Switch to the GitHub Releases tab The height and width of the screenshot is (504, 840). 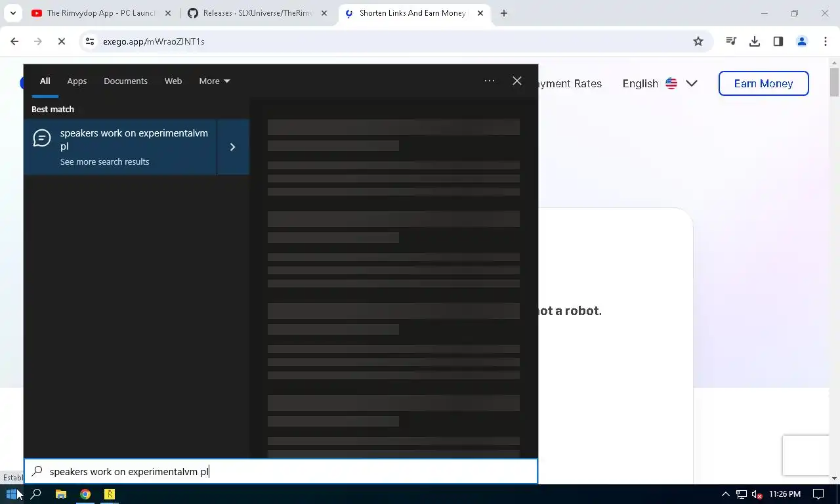pyautogui.click(x=257, y=13)
